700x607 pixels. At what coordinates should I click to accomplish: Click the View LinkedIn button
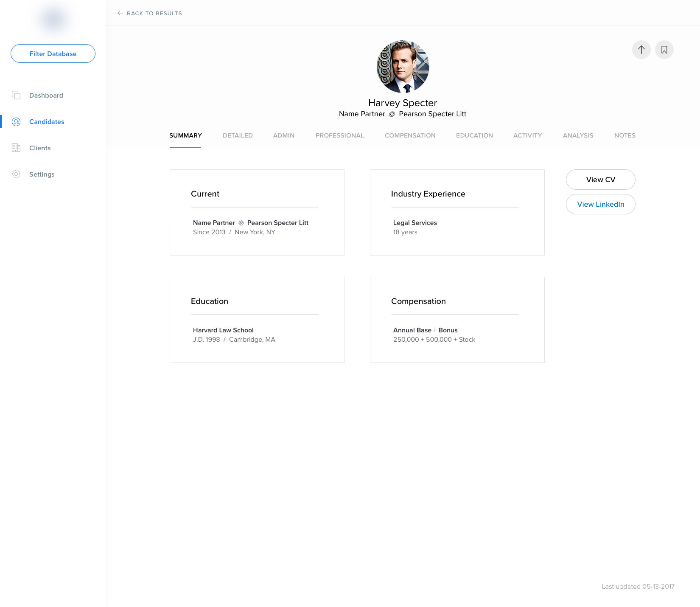601,204
